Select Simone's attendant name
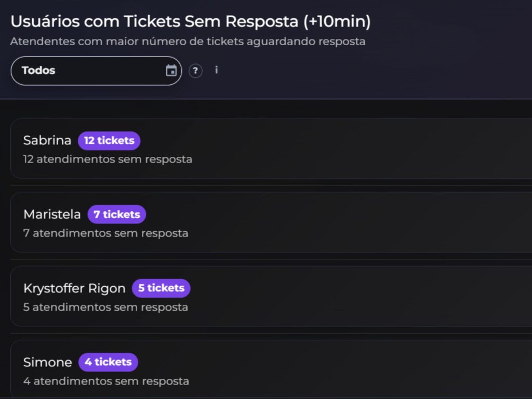532x399 pixels. pos(48,362)
